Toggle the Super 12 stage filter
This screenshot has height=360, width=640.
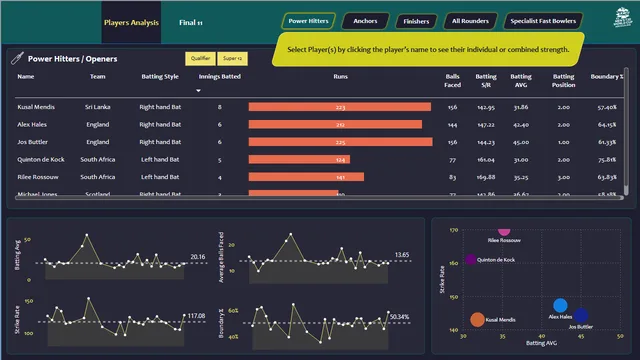tap(232, 58)
